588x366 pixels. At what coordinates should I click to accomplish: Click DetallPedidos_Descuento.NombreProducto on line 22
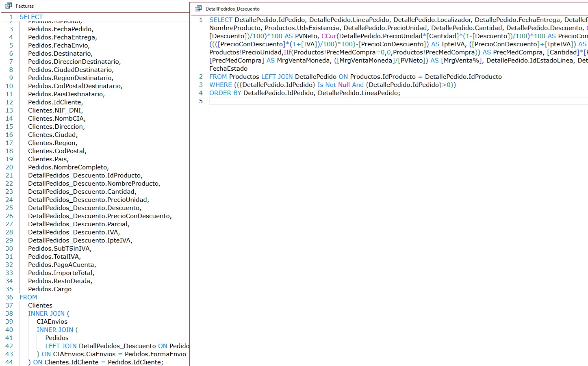(94, 183)
